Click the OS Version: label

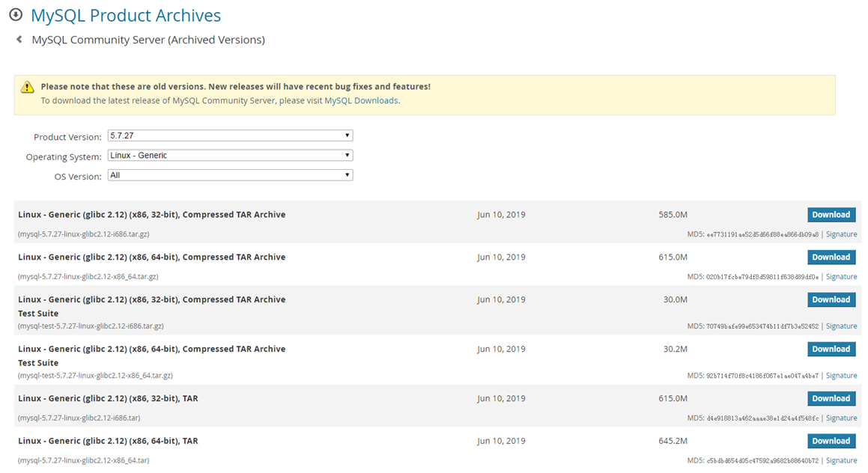[x=78, y=177]
